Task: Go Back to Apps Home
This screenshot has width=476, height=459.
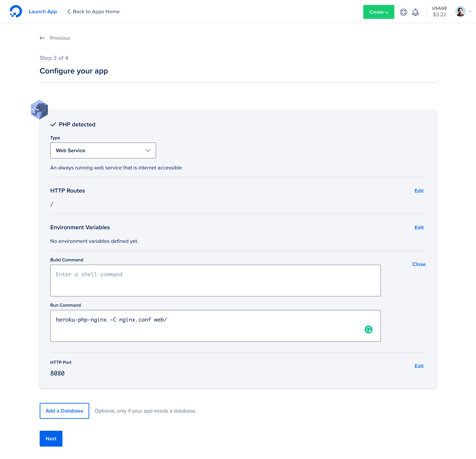Action: pyautogui.click(x=94, y=12)
